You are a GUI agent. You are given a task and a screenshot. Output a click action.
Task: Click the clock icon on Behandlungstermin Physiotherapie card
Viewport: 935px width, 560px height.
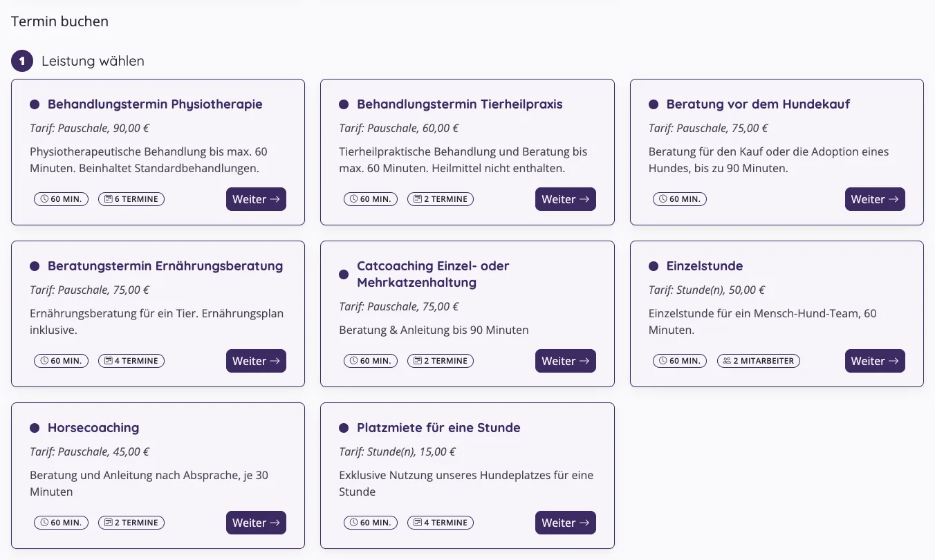44,199
